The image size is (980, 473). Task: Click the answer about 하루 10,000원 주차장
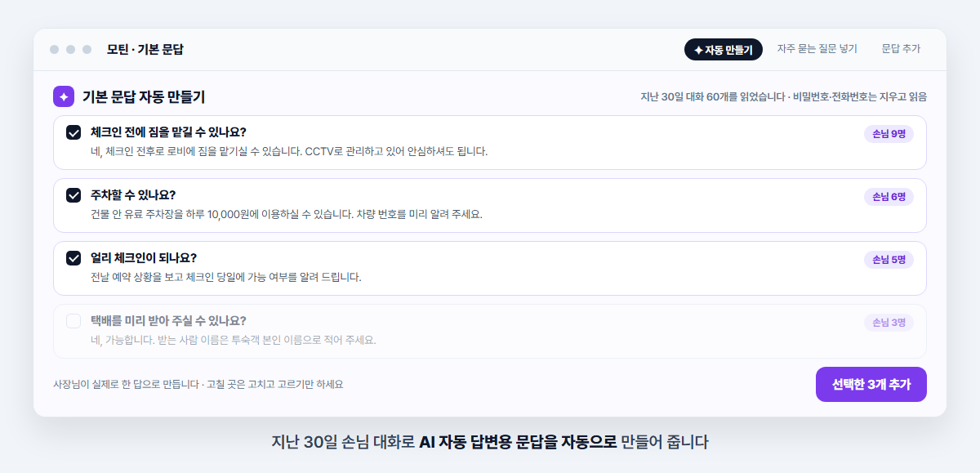click(x=287, y=215)
